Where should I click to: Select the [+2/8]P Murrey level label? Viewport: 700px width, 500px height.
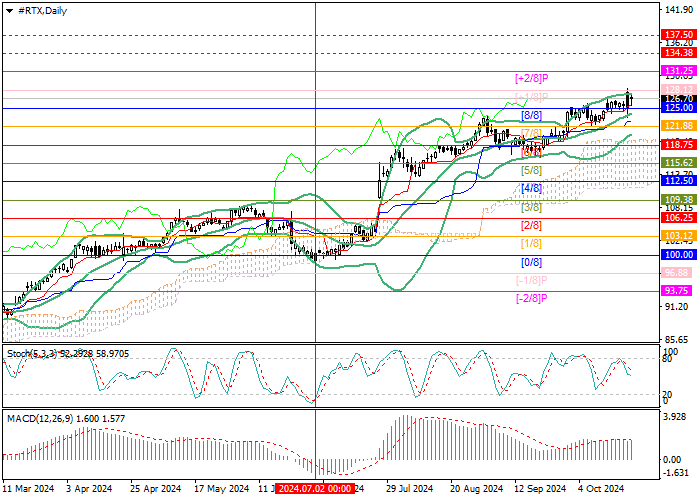click(x=531, y=79)
